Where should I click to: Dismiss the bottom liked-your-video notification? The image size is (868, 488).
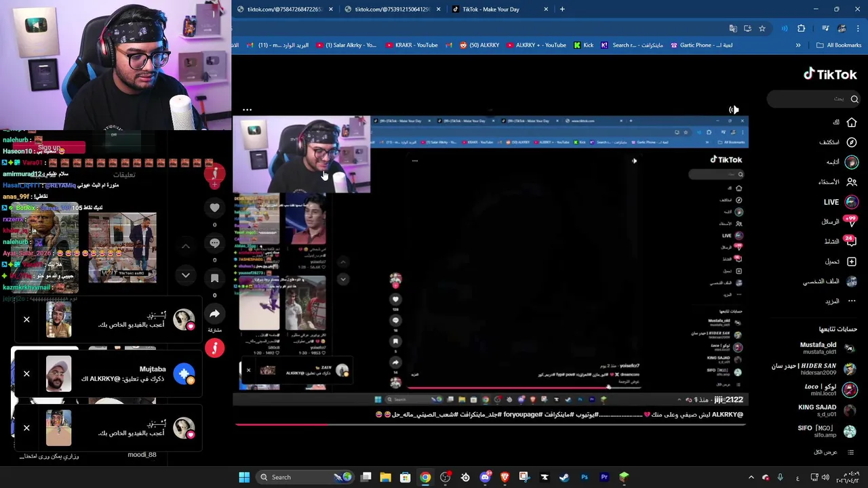tap(26, 428)
